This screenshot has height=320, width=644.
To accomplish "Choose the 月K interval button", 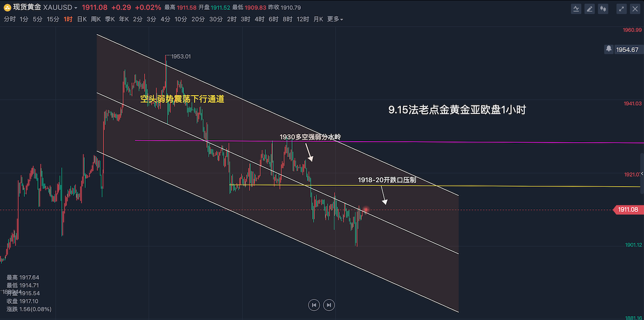I will [x=318, y=19].
